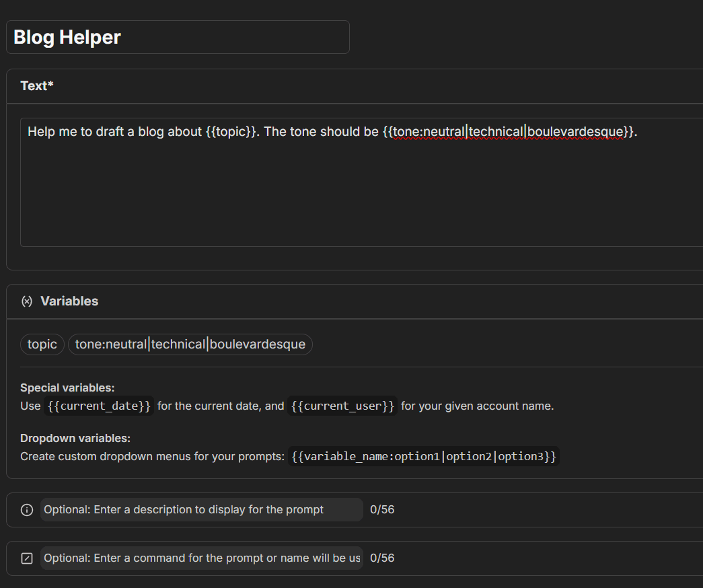Click the {{topic}} placeholder in prompt text
This screenshot has width=703, height=588.
231,132
